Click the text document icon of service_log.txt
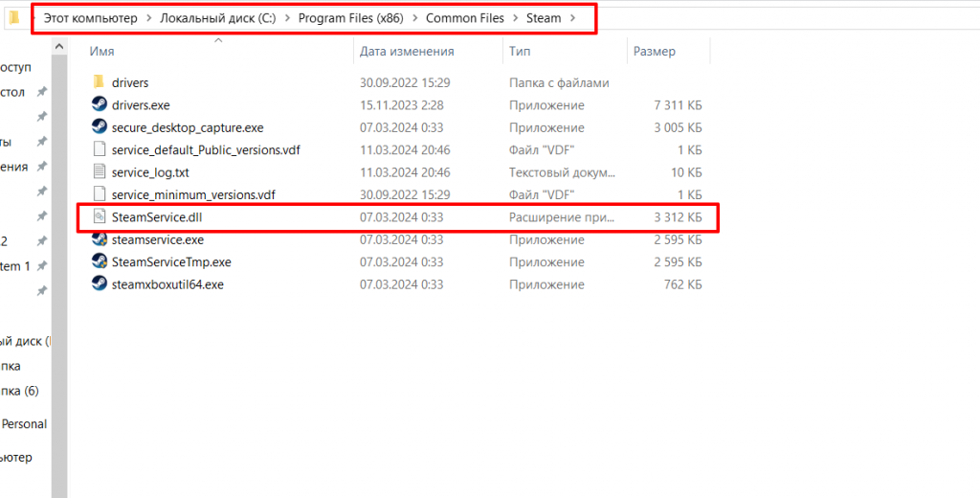The height and width of the screenshot is (498, 980). click(x=99, y=172)
